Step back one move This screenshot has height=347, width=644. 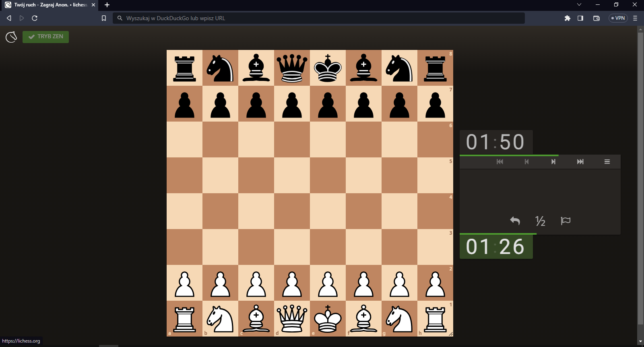pos(526,162)
